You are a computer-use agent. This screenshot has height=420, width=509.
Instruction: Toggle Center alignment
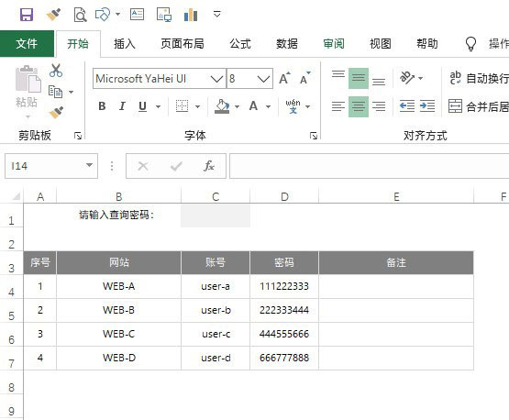pos(359,106)
